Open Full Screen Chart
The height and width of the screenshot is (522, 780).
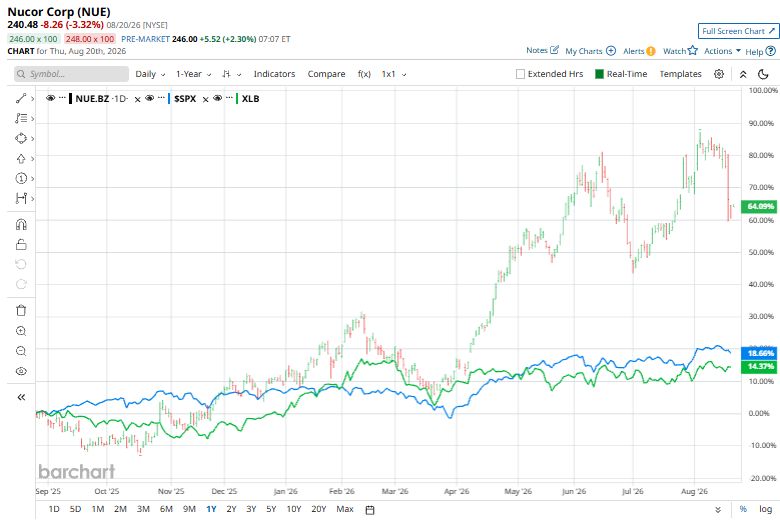[738, 31]
